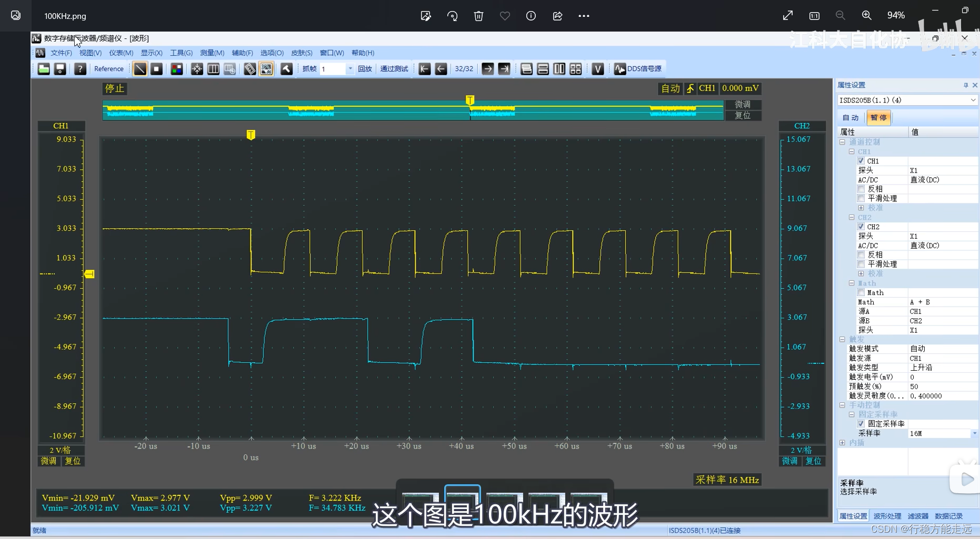Click the open file folder icon
Image resolution: width=980 pixels, height=539 pixels.
[x=44, y=69]
